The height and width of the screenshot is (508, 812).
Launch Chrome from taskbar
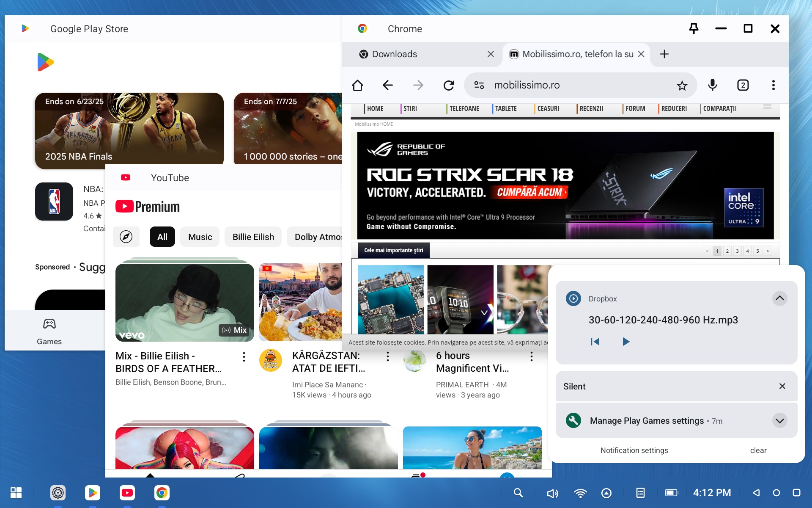pyautogui.click(x=162, y=493)
